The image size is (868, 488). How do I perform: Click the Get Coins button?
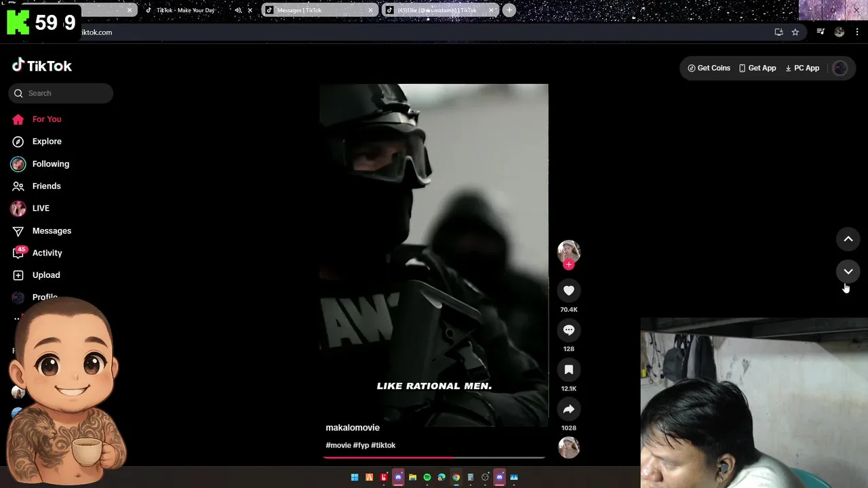click(x=709, y=68)
